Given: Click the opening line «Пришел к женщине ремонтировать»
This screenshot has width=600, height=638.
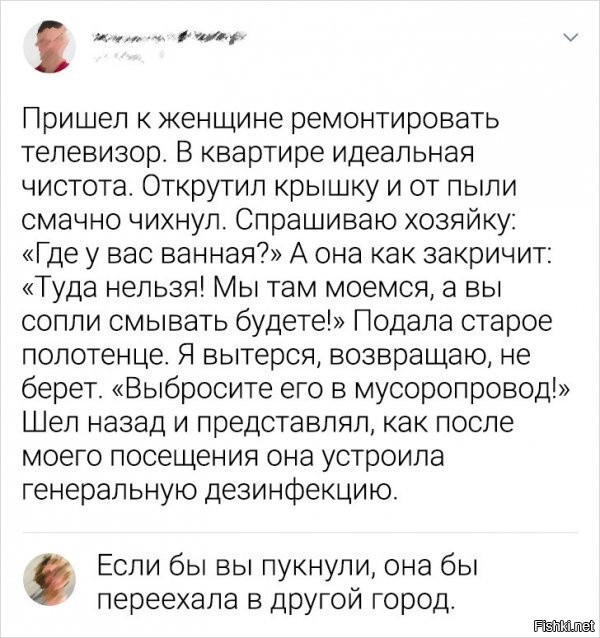Looking at the screenshot, I should coord(260,122).
